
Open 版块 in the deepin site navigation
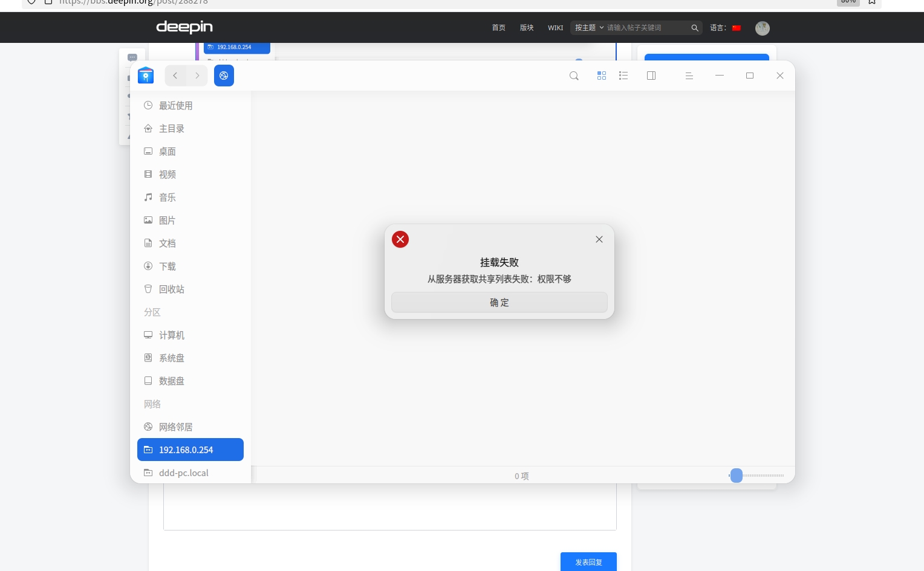click(527, 28)
